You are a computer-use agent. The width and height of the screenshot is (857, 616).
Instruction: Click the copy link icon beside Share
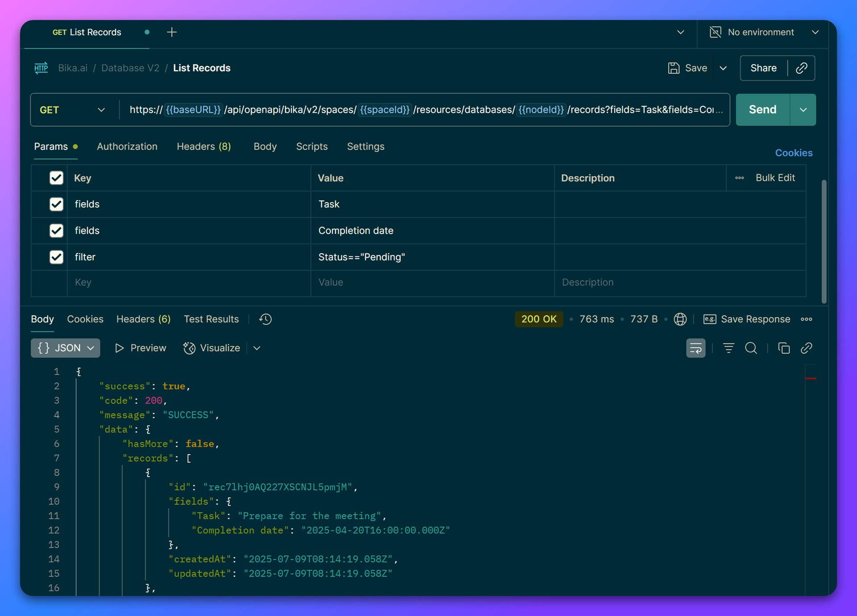(x=802, y=68)
